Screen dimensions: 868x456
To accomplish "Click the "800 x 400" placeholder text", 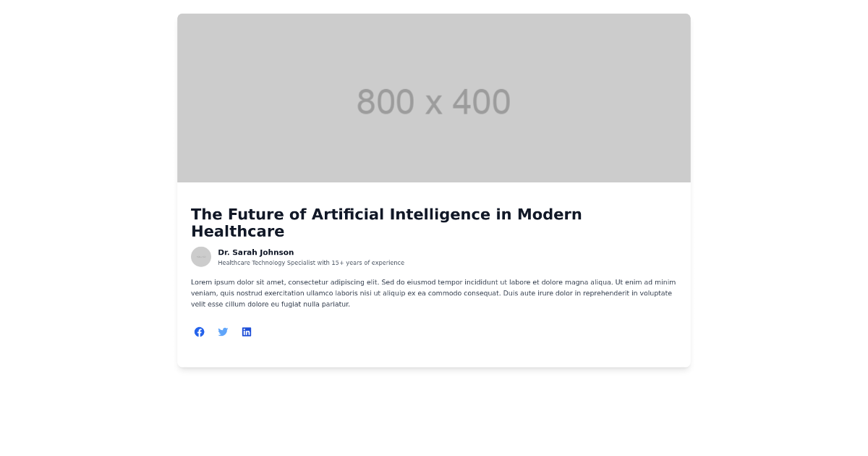I will [434, 102].
